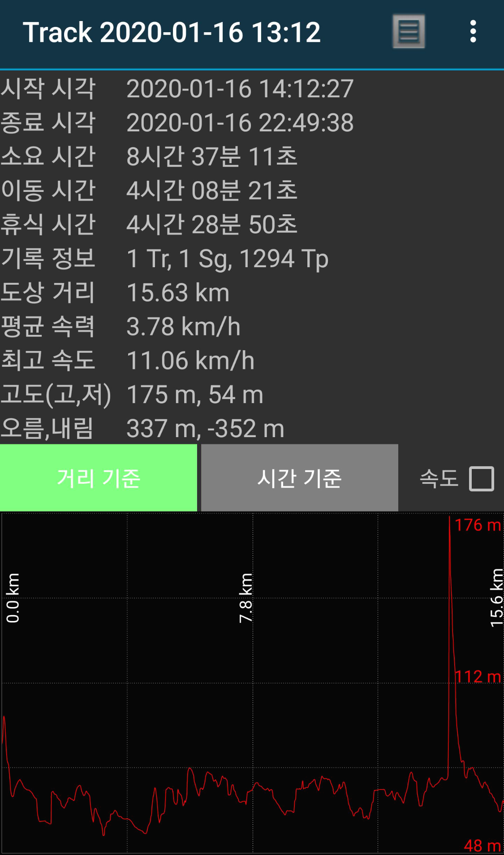Select end time 2020-01-16 22:49:38
The image size is (504, 855).
point(240,122)
